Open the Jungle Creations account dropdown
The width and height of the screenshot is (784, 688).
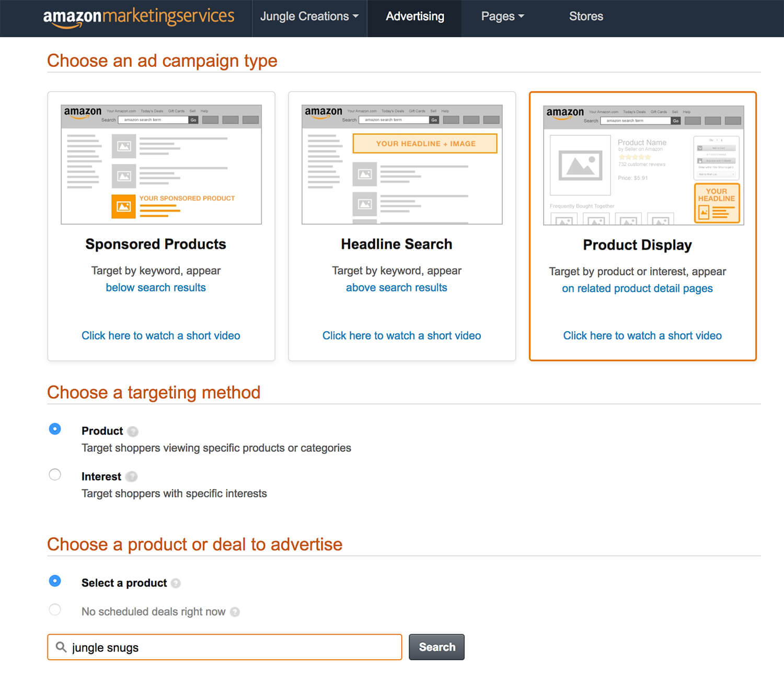[x=309, y=16]
